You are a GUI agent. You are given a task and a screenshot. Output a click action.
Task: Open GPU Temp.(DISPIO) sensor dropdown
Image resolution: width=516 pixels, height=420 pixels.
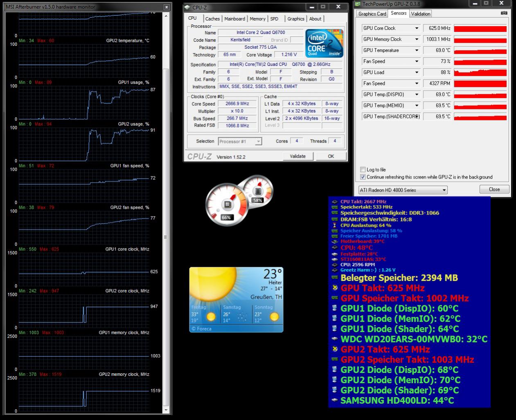point(417,95)
